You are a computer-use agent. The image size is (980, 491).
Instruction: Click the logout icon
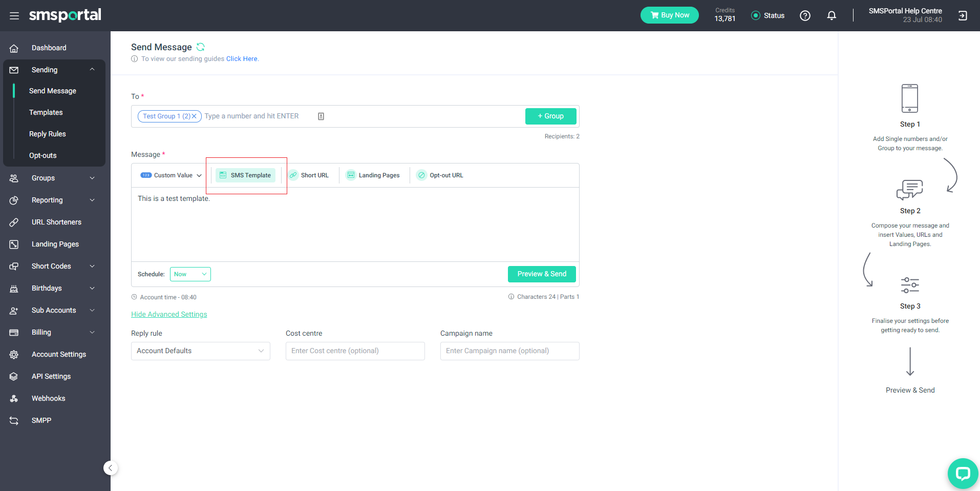pos(963,16)
